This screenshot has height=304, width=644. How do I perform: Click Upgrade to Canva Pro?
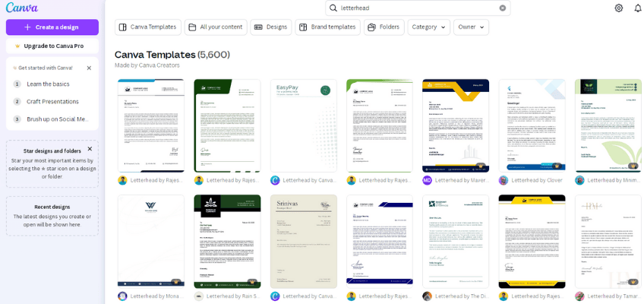coord(52,46)
